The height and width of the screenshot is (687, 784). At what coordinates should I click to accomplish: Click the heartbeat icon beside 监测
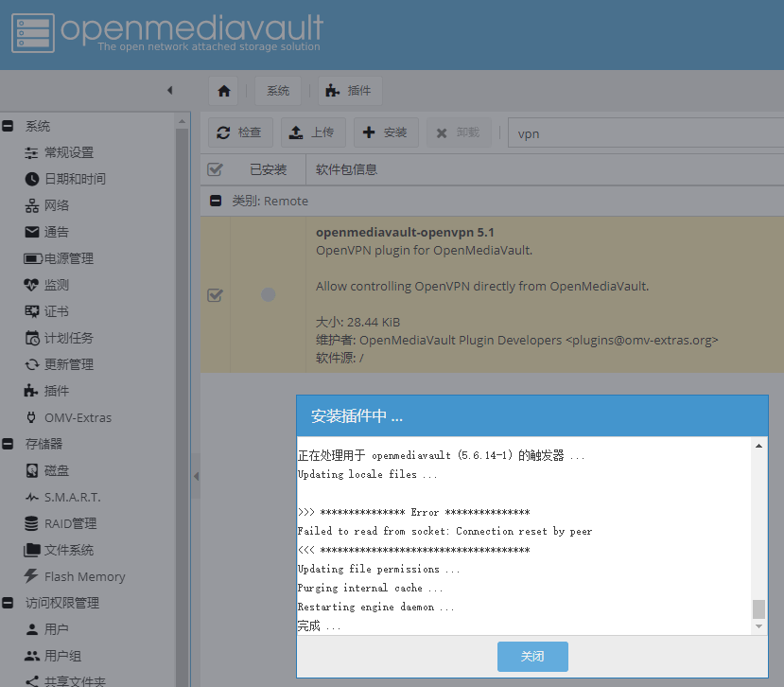click(x=31, y=285)
